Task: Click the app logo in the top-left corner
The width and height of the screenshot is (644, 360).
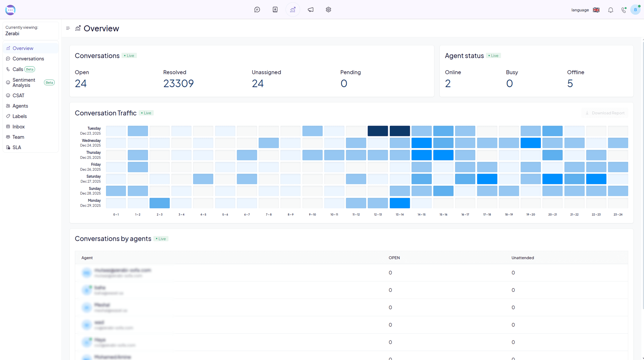Action: click(10, 10)
